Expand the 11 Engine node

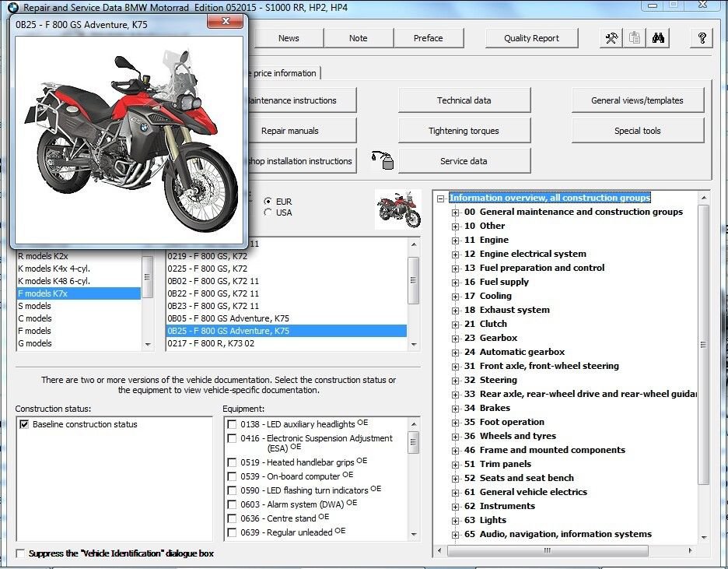pos(456,241)
